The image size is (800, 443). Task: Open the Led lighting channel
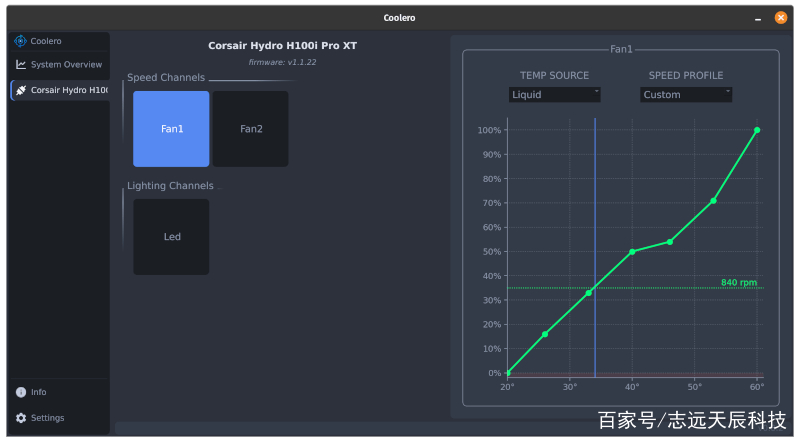(x=171, y=237)
